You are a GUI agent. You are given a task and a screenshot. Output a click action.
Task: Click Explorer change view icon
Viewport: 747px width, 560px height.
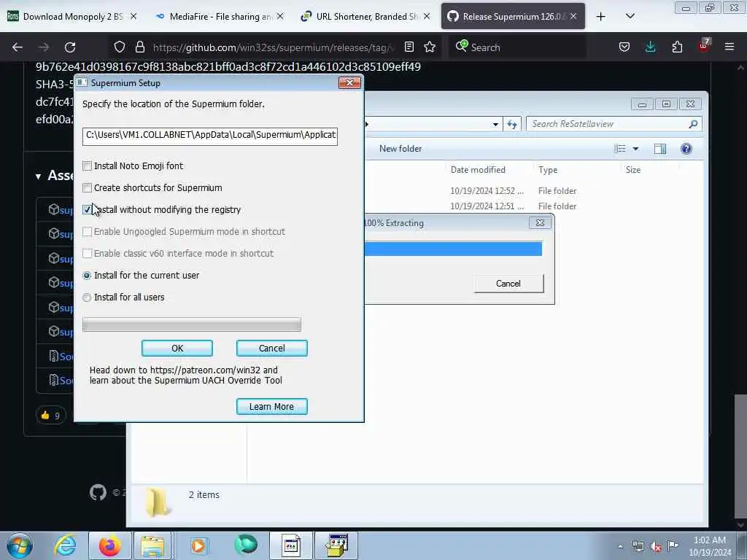pyautogui.click(x=620, y=149)
